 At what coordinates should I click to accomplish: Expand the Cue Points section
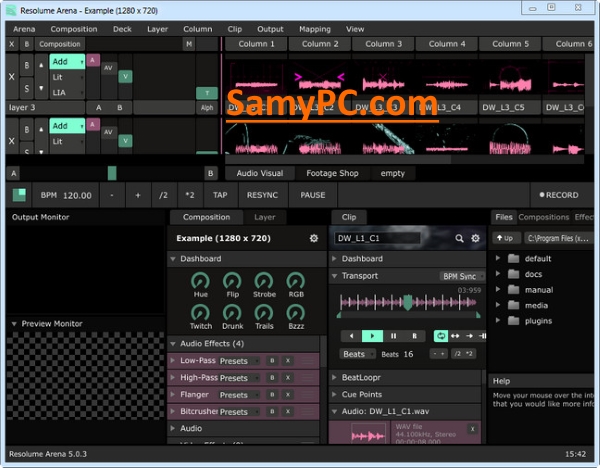(x=334, y=394)
